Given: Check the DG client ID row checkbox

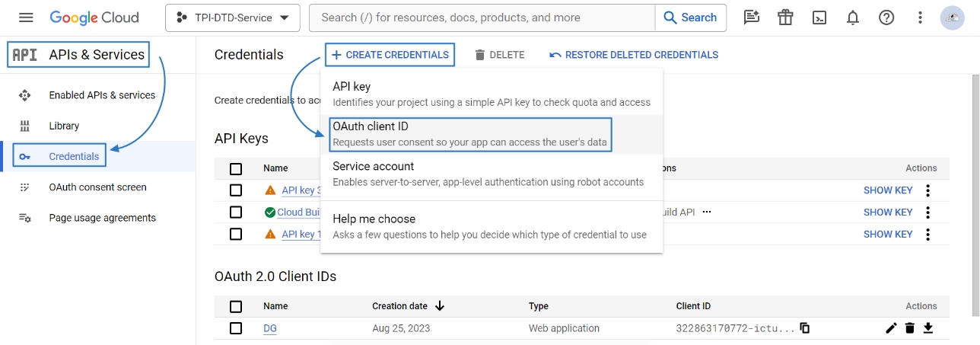Looking at the screenshot, I should coord(236,328).
